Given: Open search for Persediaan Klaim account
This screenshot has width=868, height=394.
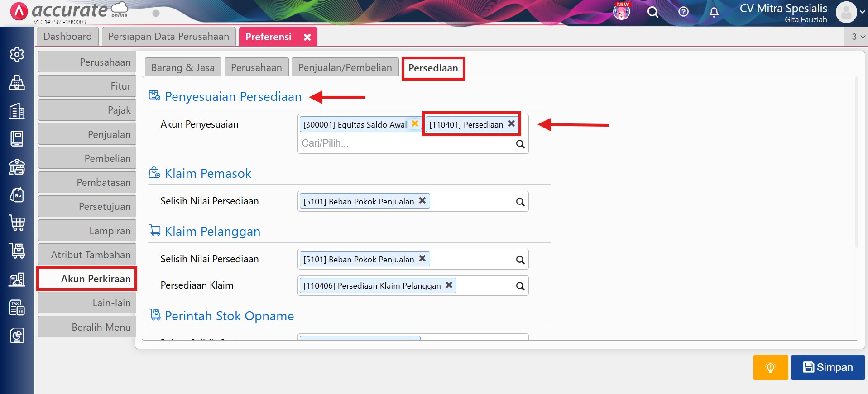Looking at the screenshot, I should pos(520,286).
